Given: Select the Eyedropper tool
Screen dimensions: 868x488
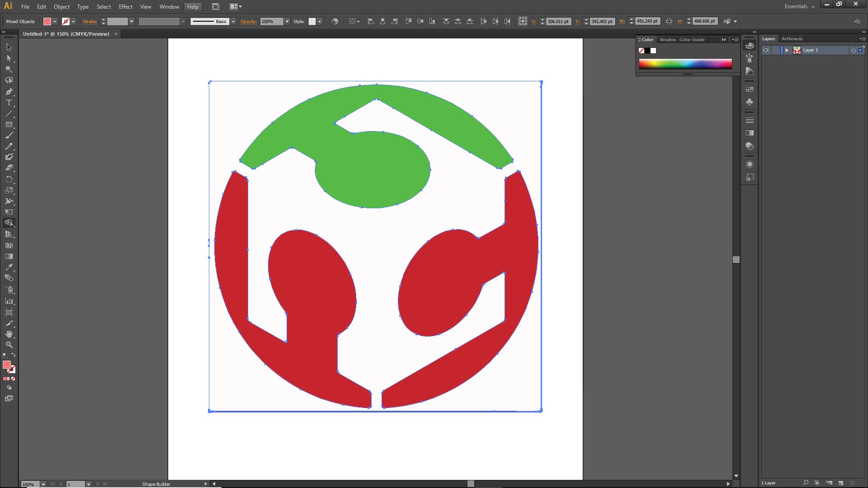Looking at the screenshot, I should (x=9, y=267).
